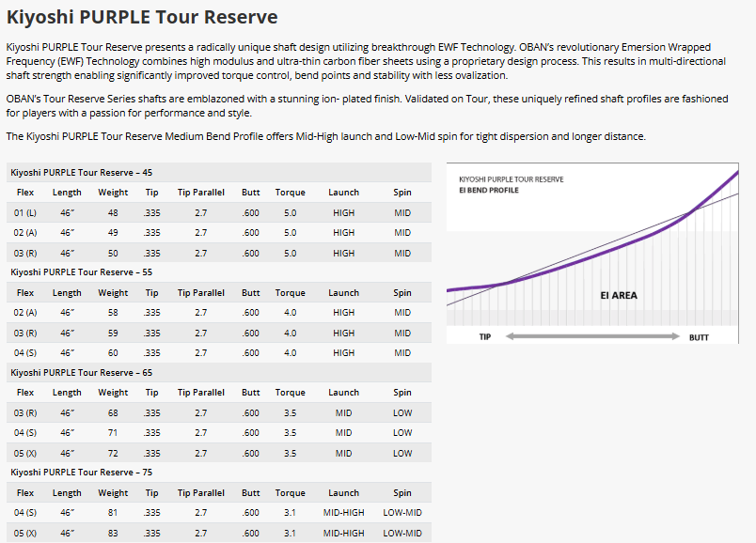Click the double-headed arrow between TIP and BUTT
Viewport: 756px width, 543px height.
point(591,336)
